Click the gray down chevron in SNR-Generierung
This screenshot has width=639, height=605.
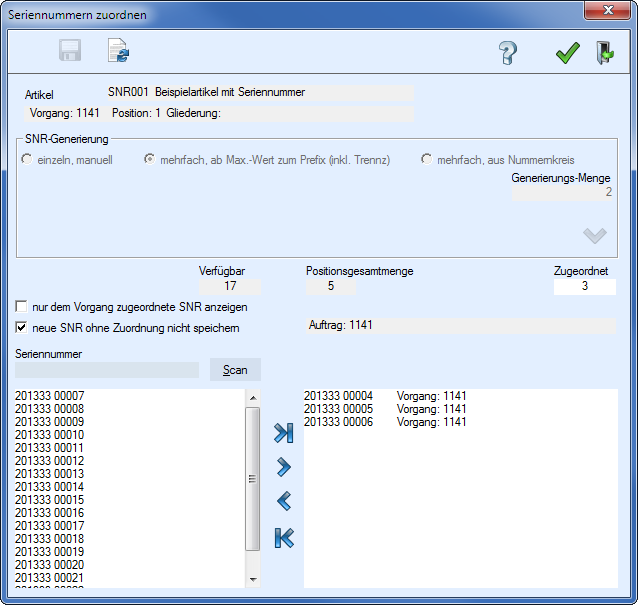point(594,235)
